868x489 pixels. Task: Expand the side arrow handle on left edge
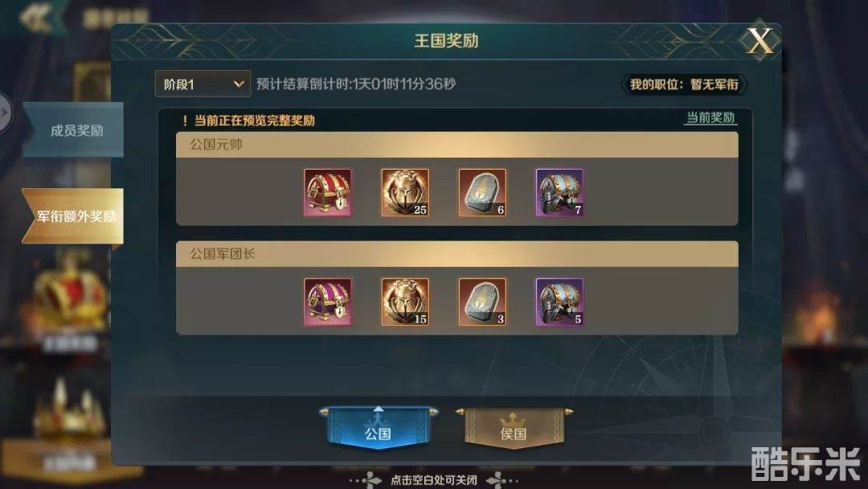(5, 113)
